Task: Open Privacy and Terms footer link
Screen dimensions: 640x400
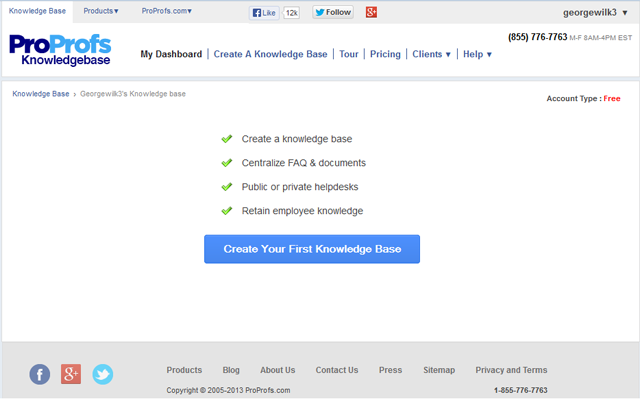Action: tap(511, 370)
